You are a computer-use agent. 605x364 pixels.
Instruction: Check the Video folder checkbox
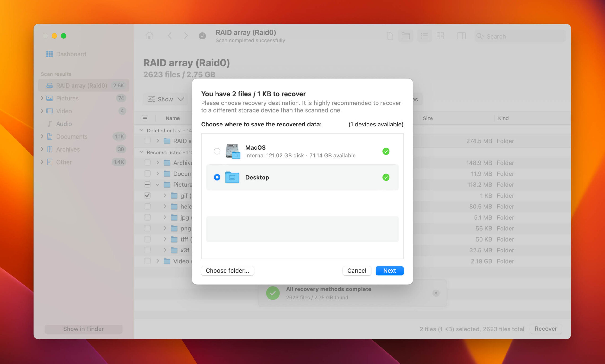tap(147, 261)
